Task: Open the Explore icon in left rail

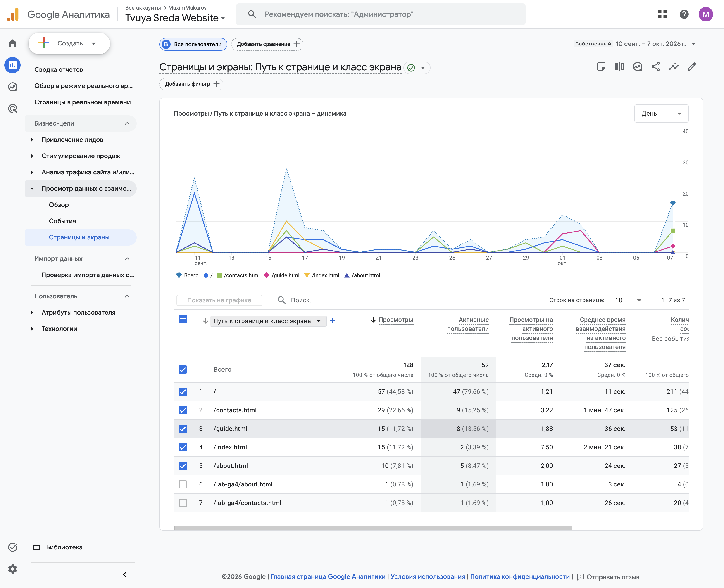Action: click(x=12, y=87)
